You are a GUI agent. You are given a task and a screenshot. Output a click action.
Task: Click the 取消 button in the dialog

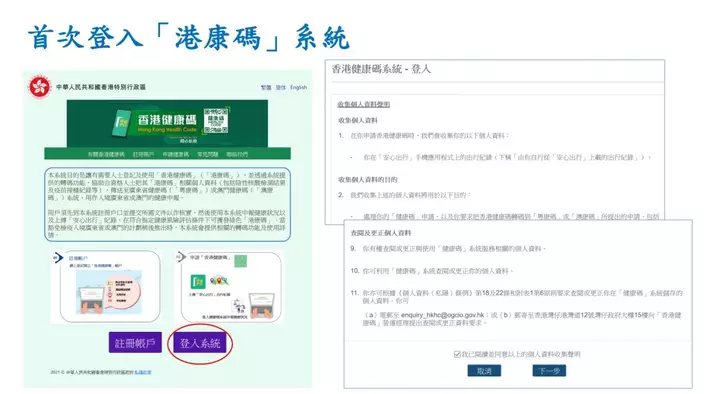484,371
